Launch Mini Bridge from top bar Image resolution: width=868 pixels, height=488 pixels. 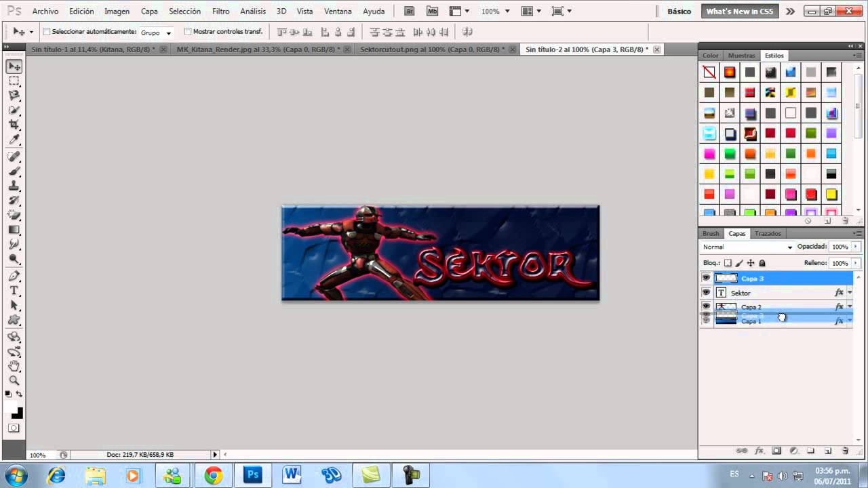(431, 12)
